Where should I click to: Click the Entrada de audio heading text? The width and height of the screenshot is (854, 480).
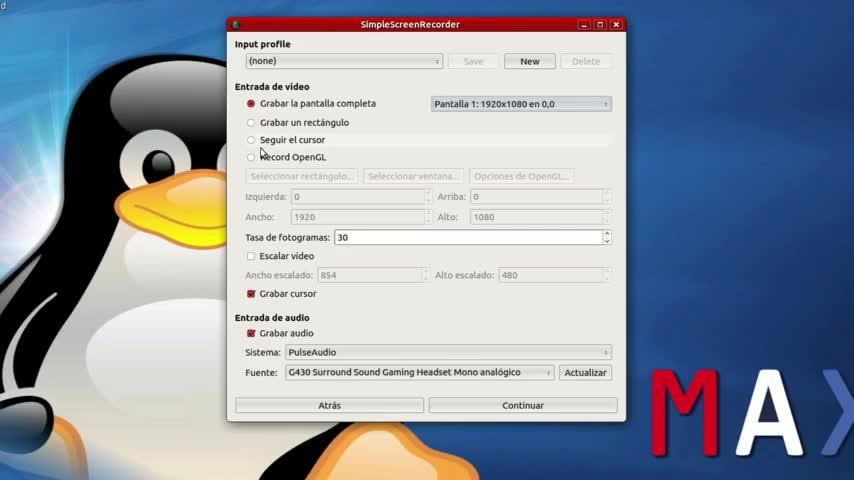(272, 318)
